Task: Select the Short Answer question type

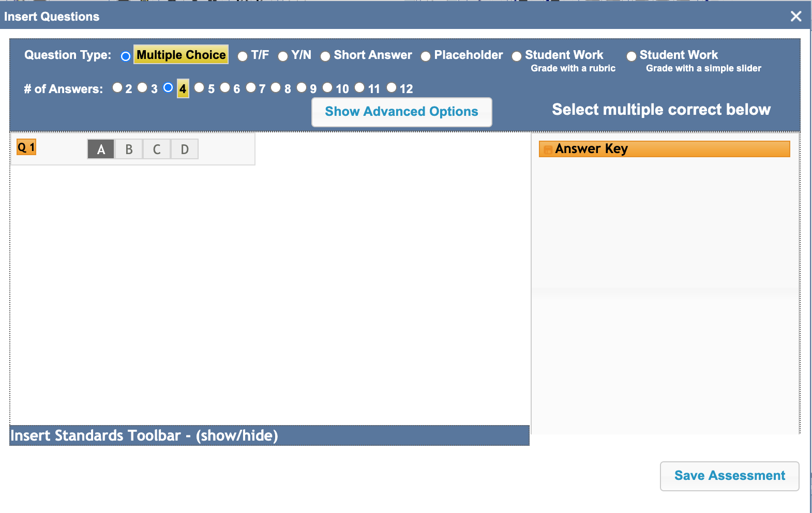Action: coord(325,56)
